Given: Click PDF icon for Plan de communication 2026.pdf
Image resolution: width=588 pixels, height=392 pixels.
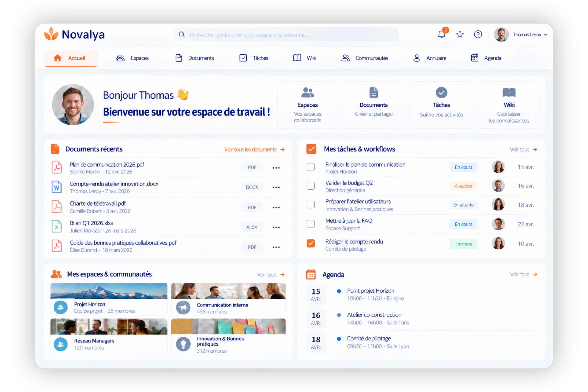Looking at the screenshot, I should click(x=57, y=167).
